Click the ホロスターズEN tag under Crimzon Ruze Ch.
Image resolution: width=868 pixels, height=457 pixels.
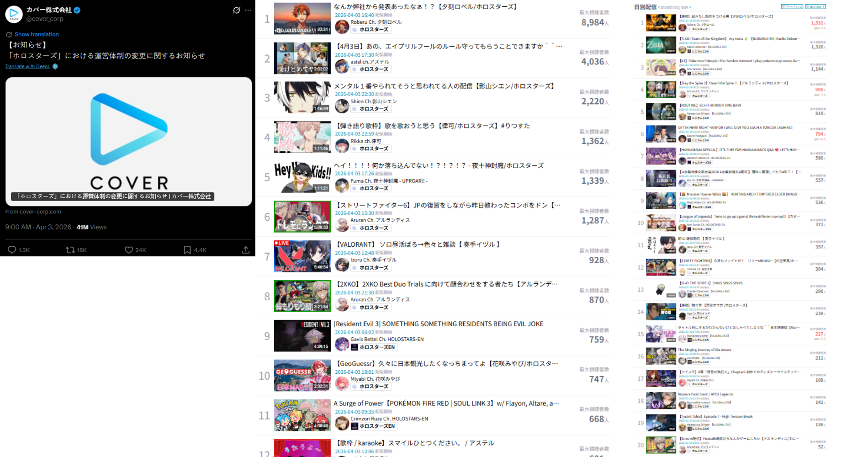tap(373, 426)
